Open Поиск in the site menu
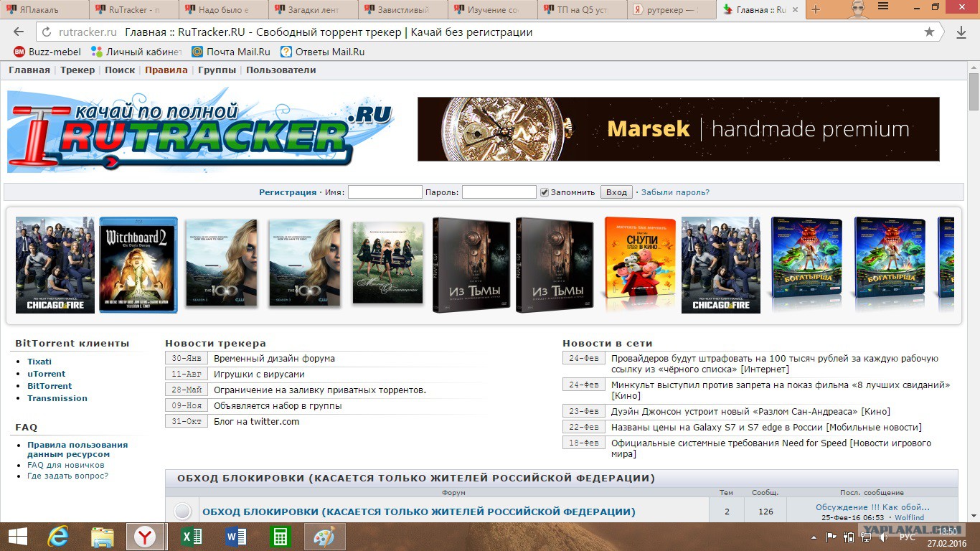This screenshot has height=551, width=980. coord(120,70)
